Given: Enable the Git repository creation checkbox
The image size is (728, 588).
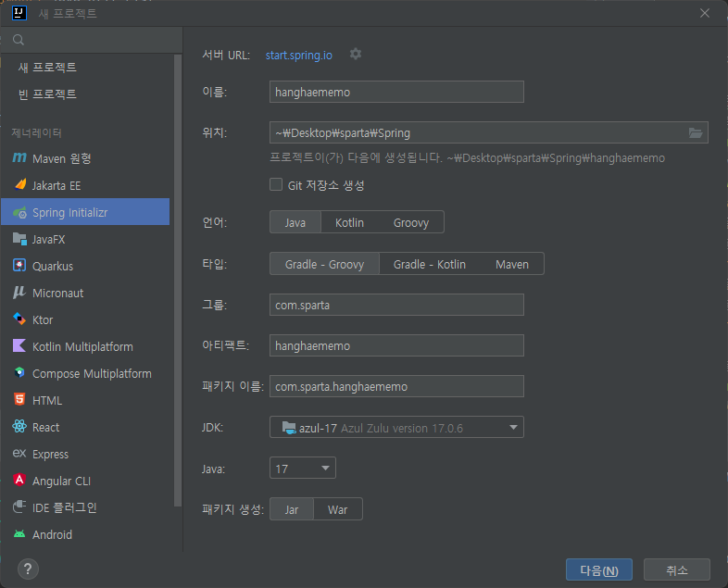Looking at the screenshot, I should [x=276, y=184].
